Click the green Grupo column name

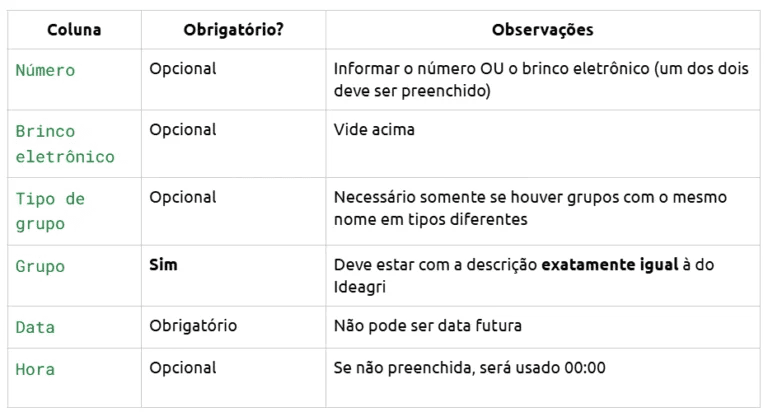click(x=40, y=266)
